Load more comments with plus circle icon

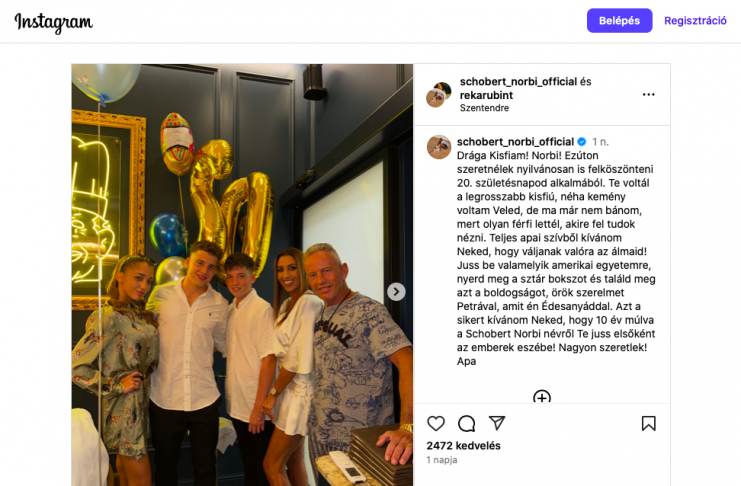pos(542,397)
